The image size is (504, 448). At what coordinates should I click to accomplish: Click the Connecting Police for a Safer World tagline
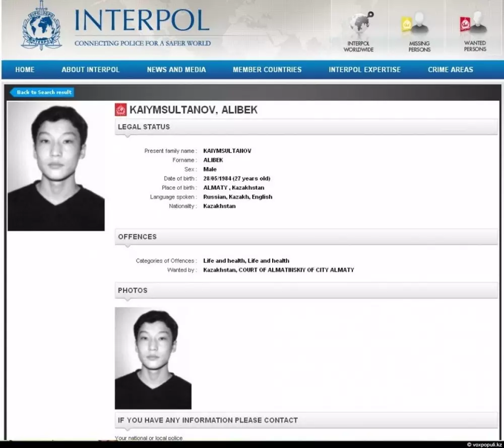pos(143,43)
